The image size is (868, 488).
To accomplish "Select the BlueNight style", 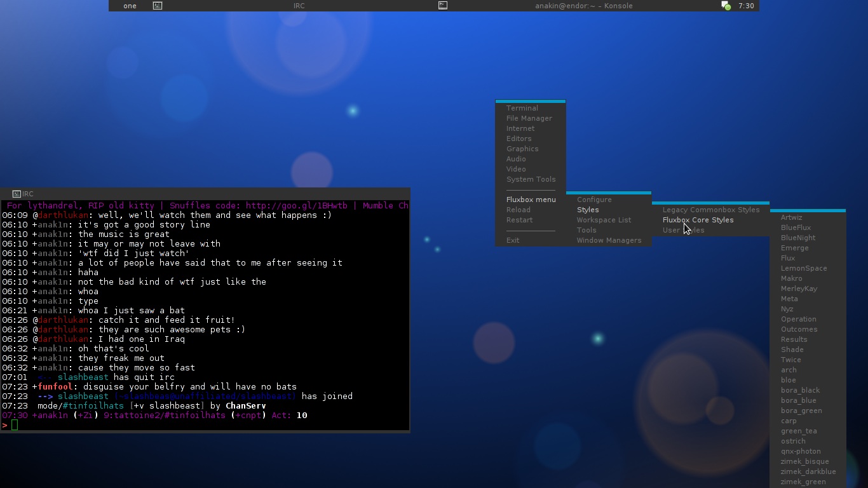I will pos(797,238).
